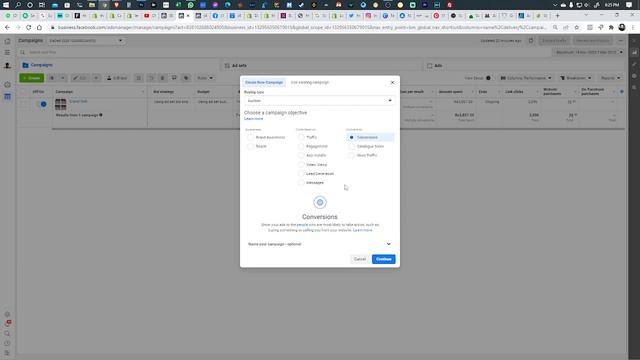Open Windows Start menu
The height and width of the screenshot is (360, 640).
[x=6, y=5]
